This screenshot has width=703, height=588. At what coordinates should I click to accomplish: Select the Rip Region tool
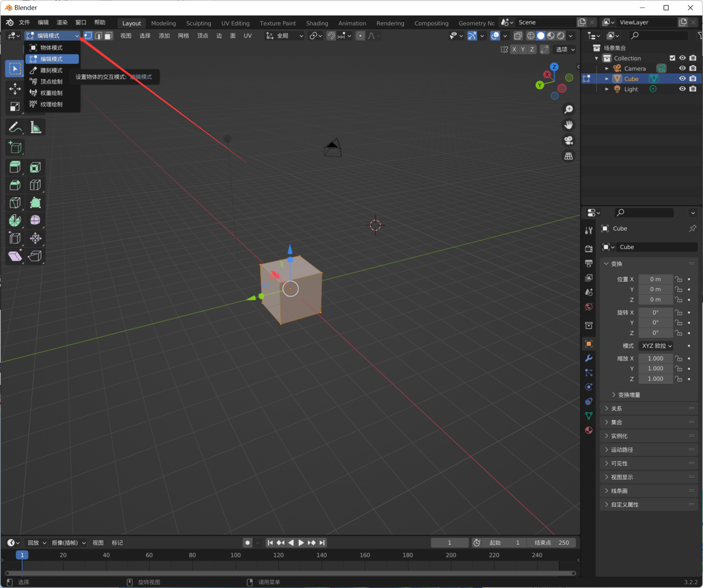(35, 256)
